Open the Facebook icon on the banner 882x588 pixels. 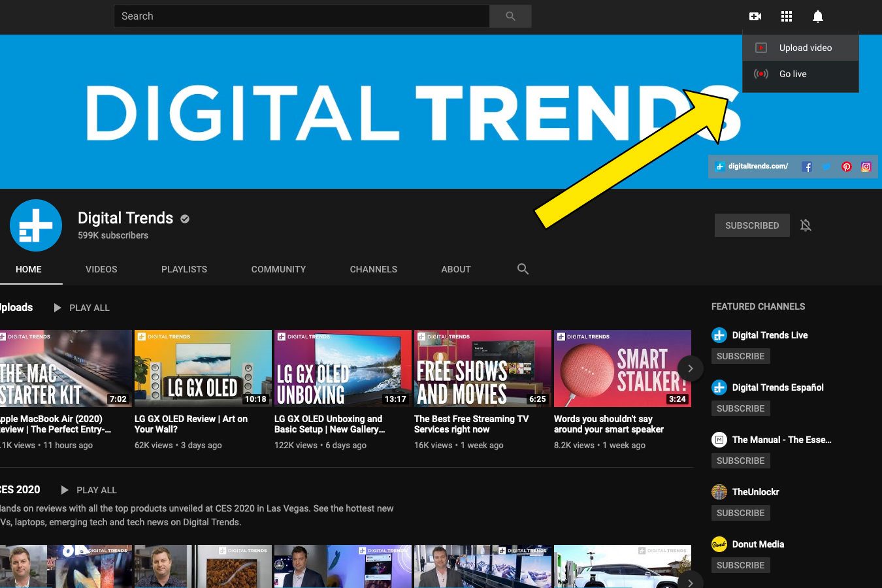click(x=807, y=167)
